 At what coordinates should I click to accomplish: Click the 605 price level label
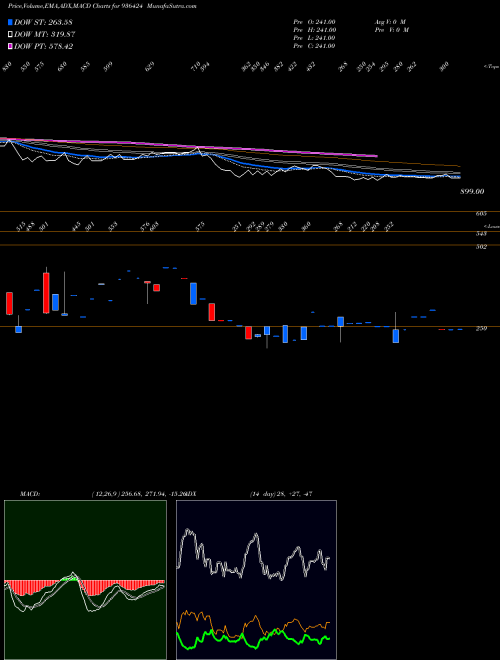481,214
